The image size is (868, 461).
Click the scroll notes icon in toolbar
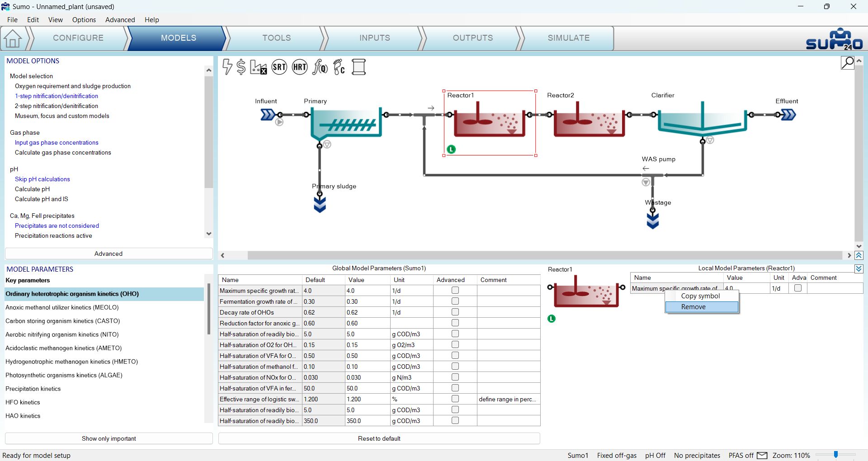coord(359,67)
